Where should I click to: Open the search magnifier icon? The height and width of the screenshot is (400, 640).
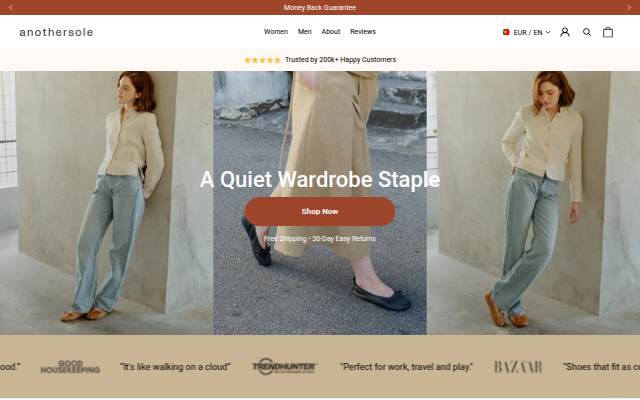click(587, 32)
